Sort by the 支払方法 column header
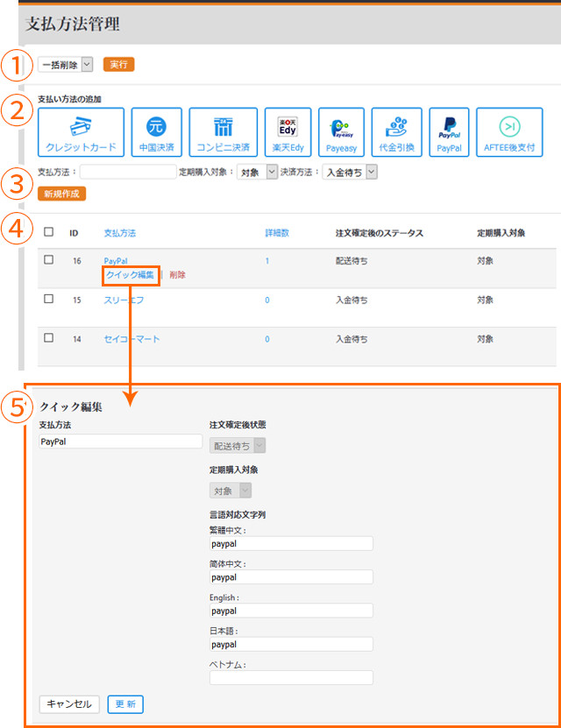Screen dimensions: 561x728 coord(119,233)
